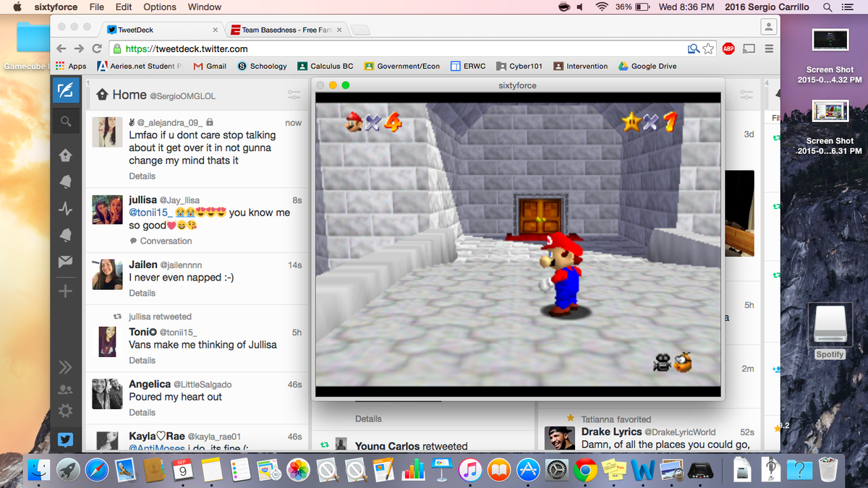
Task: Go back with Chrome back arrow
Action: click(61, 48)
